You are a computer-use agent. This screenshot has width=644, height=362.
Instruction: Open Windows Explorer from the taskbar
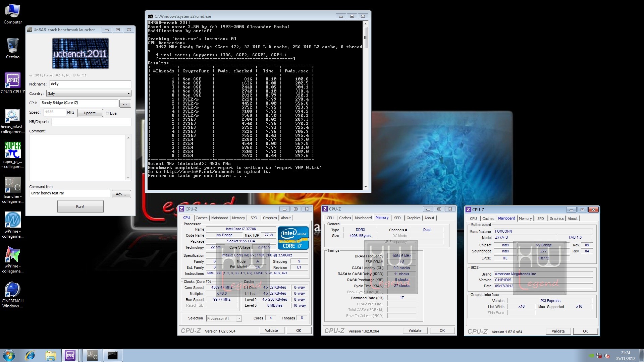click(x=50, y=355)
